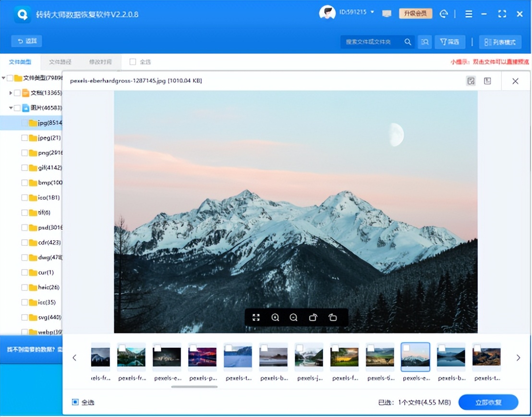Select the pexels-p.. purple sunset thumbnail
Image resolution: width=532 pixels, height=417 pixels.
(x=202, y=356)
